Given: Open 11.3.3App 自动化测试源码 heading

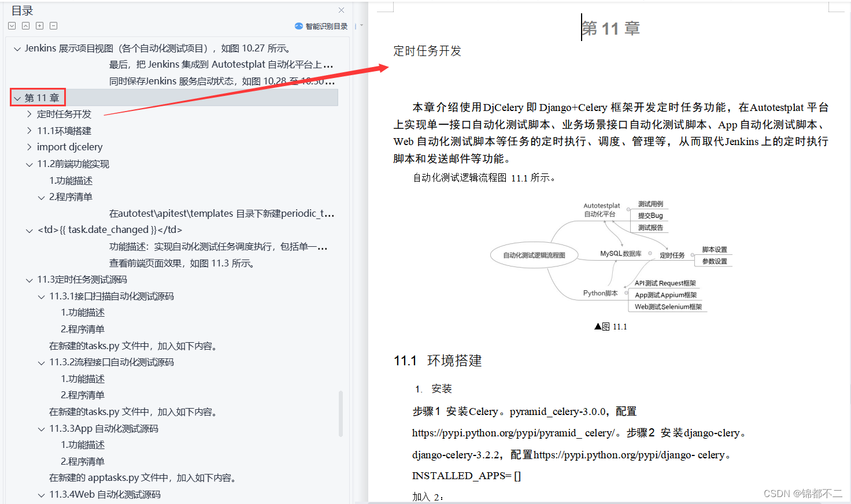Looking at the screenshot, I should (x=104, y=428).
